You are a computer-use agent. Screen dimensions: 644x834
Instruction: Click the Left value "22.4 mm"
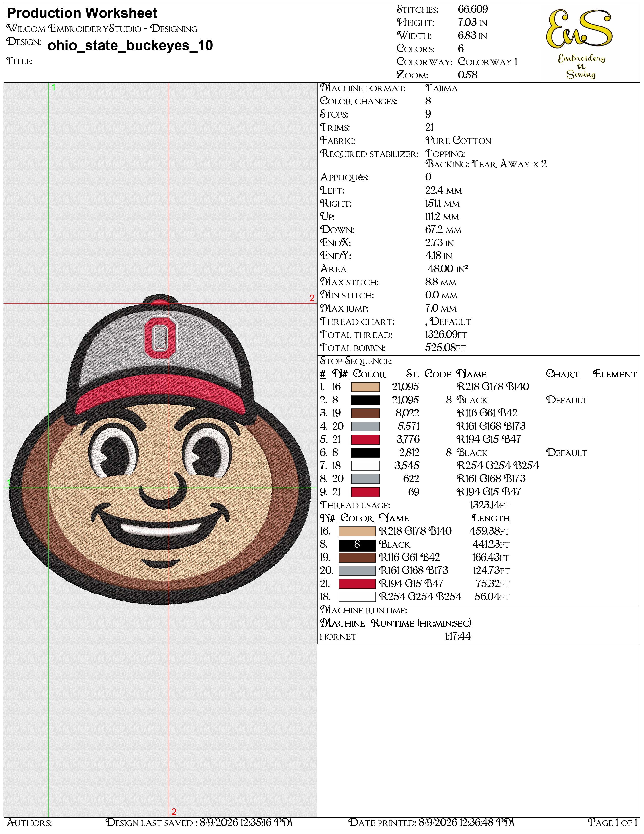pos(443,191)
